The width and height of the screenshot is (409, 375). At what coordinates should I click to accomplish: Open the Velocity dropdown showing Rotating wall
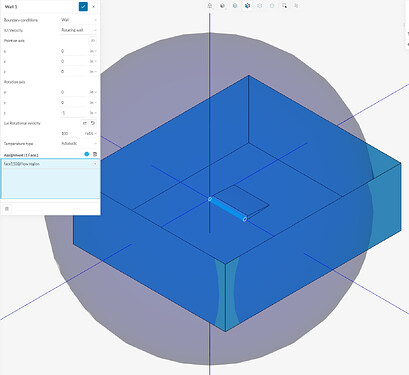click(x=79, y=30)
